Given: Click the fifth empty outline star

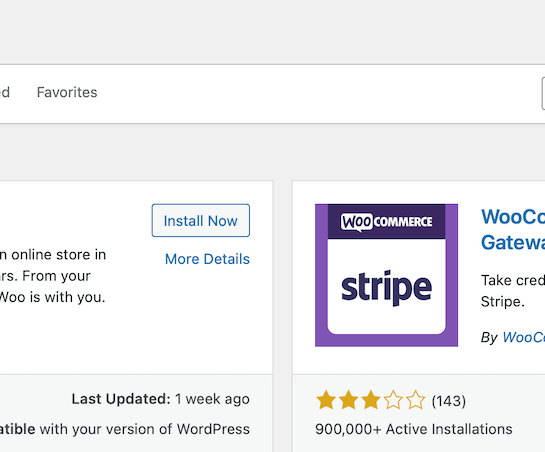Looking at the screenshot, I should click(x=415, y=400).
